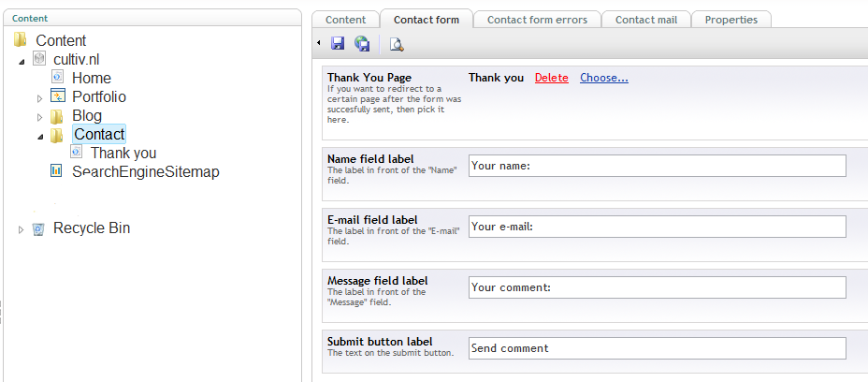Collapse the Contact tree node
868x382 pixels.
click(40, 137)
